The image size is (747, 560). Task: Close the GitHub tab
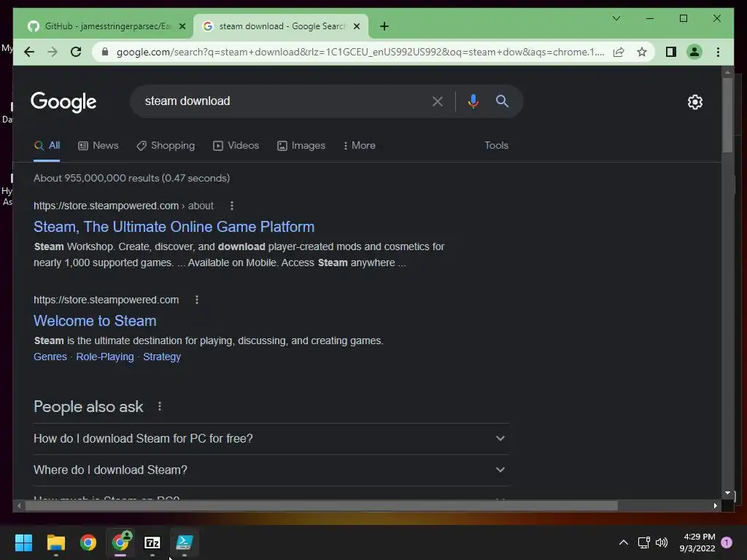click(182, 26)
